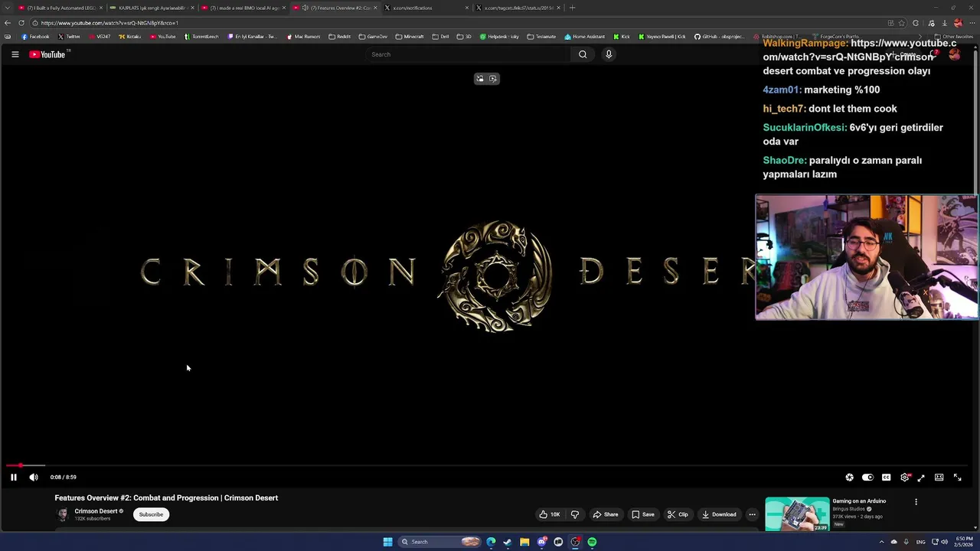Image resolution: width=980 pixels, height=551 pixels.
Task: Open the Reddit bookmark
Action: tap(340, 37)
